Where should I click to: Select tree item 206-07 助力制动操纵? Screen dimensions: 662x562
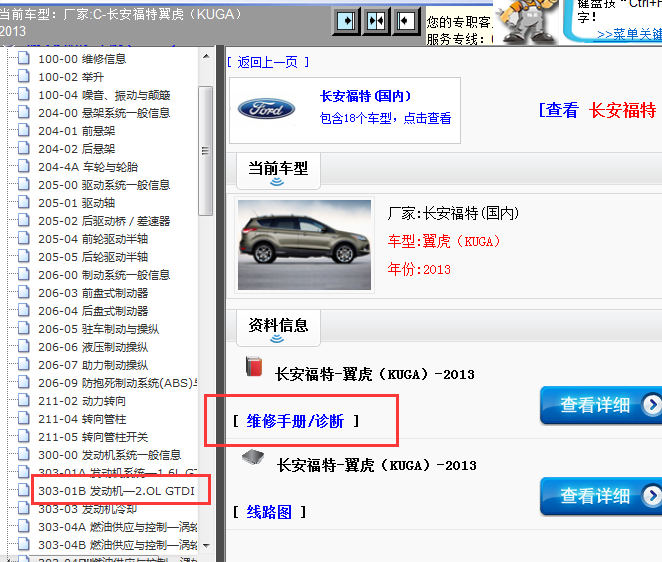pyautogui.click(x=93, y=365)
